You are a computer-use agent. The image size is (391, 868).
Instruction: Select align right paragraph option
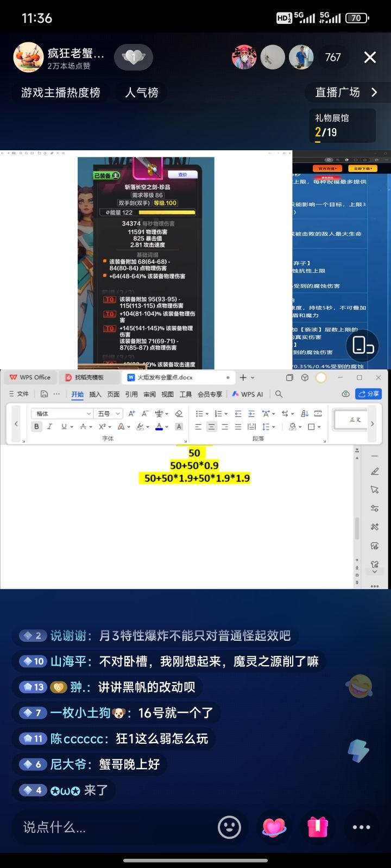[x=225, y=427]
